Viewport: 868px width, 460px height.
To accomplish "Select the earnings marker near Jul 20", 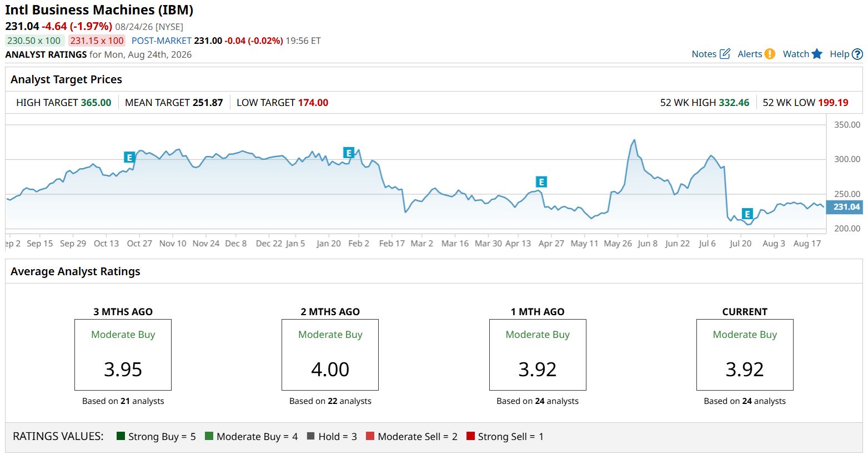I will (x=747, y=214).
